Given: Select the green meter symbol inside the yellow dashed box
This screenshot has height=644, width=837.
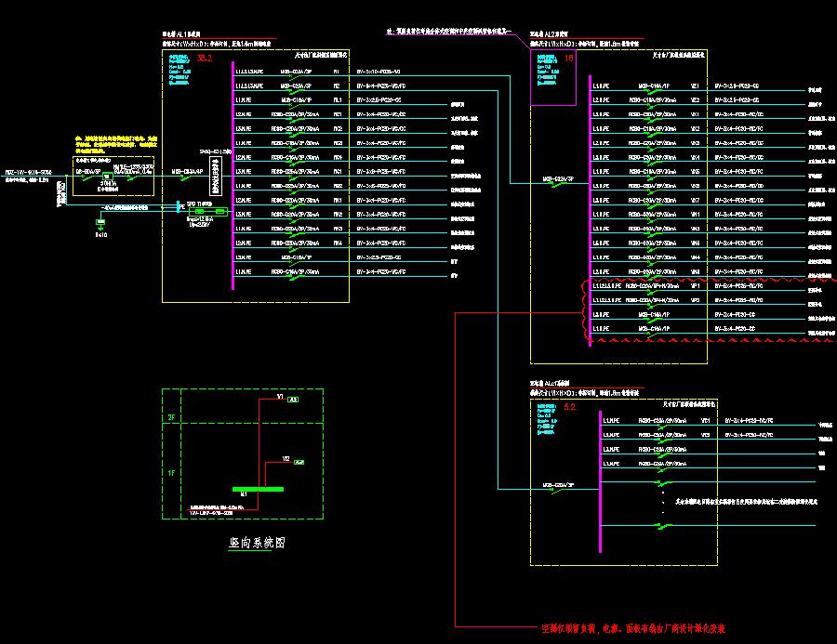Looking at the screenshot, I should pos(107,176).
